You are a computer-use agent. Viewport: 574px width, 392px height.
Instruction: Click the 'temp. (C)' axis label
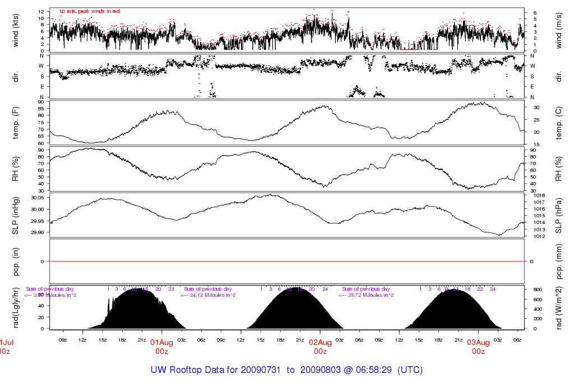[558, 122]
